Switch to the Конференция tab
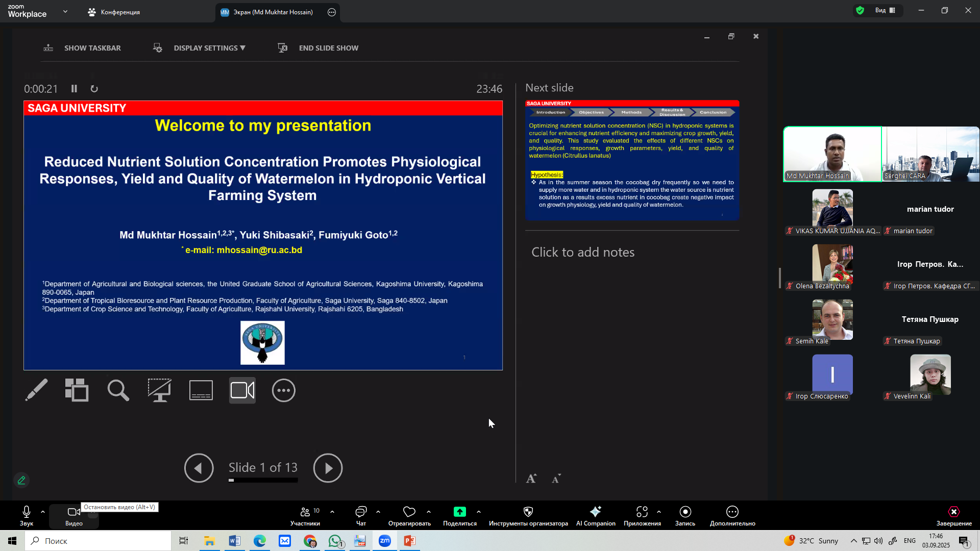 120,12
